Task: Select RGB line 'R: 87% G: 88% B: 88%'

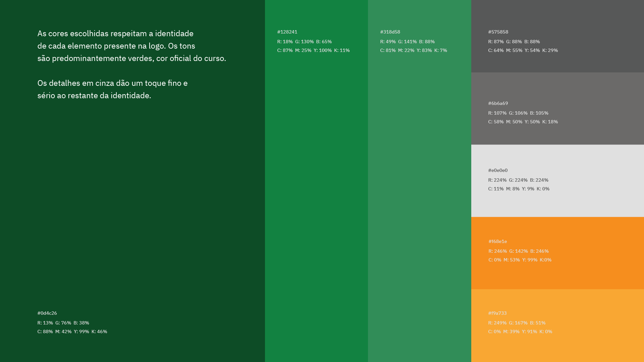Action: pyautogui.click(x=514, y=42)
